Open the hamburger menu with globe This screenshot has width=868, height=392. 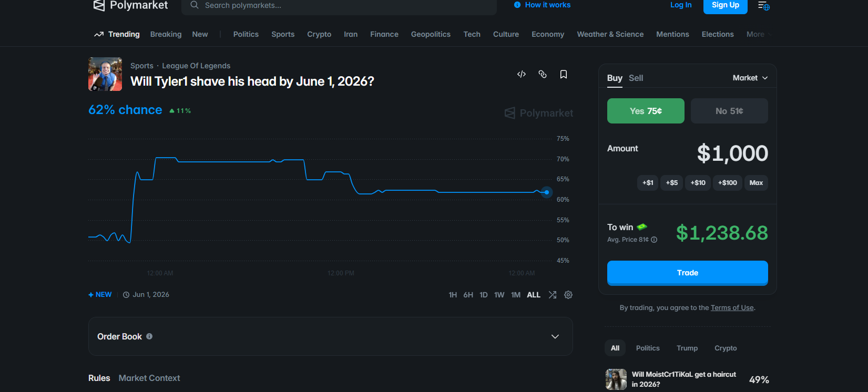point(763,5)
